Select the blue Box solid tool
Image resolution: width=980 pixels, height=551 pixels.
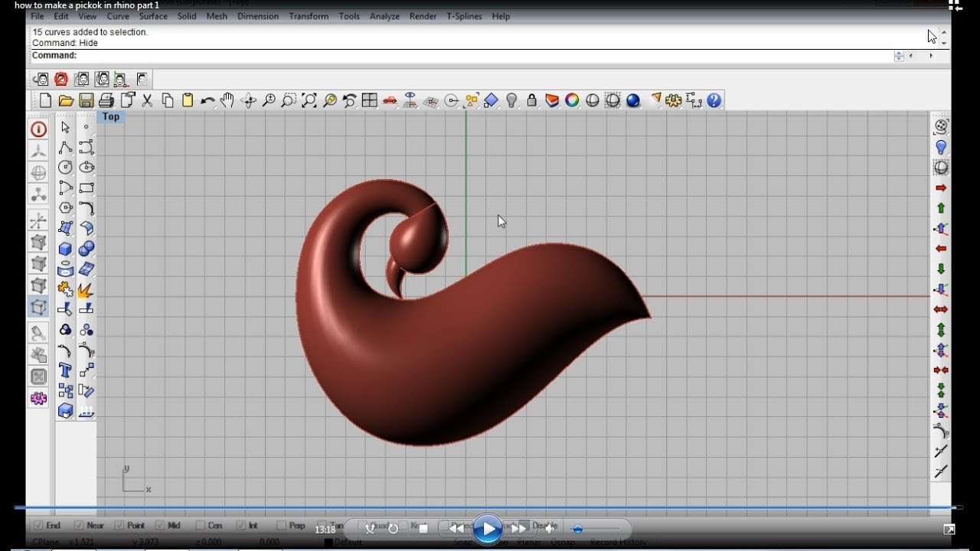pyautogui.click(x=65, y=249)
